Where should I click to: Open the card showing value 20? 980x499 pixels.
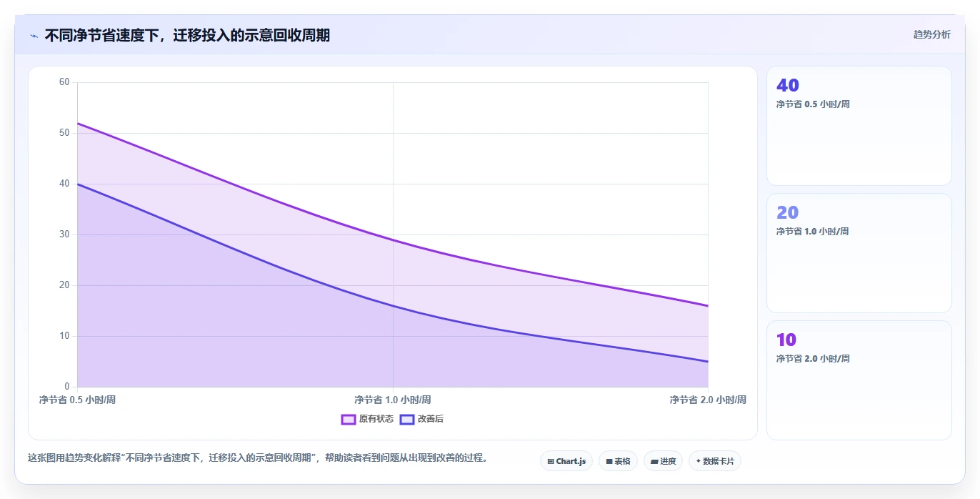tap(859, 253)
